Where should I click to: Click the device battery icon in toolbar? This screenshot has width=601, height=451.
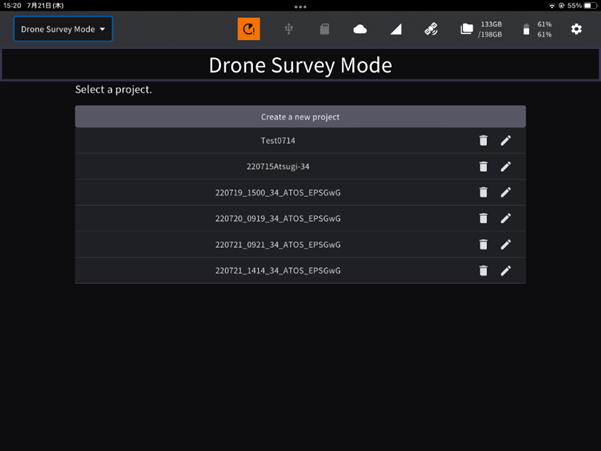526,29
